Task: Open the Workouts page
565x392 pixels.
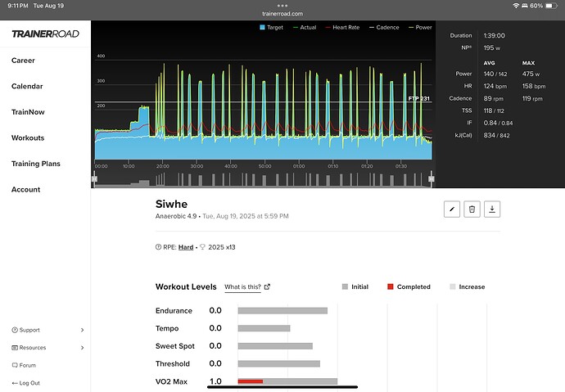Action: 28,137
